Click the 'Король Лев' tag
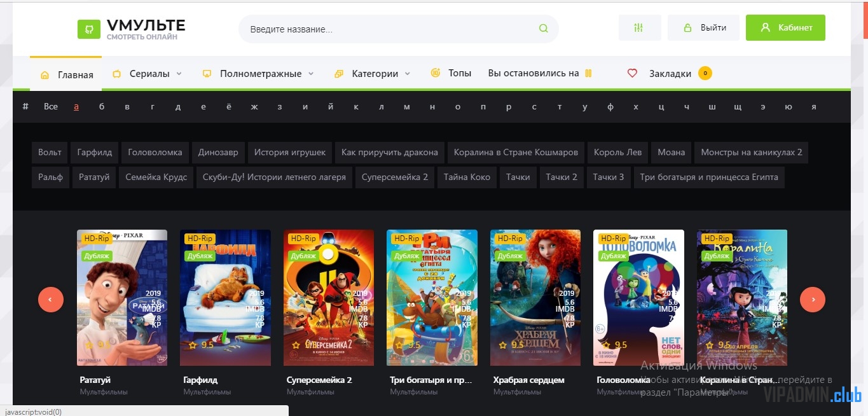 [617, 153]
